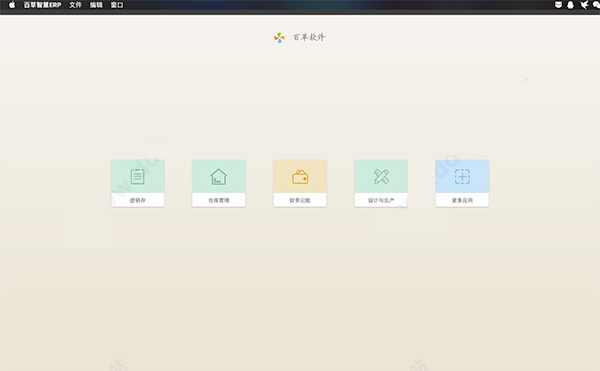Click the cat-face icon in menu bar
Image resolution: width=600 pixels, height=371 pixels.
tap(558, 5)
